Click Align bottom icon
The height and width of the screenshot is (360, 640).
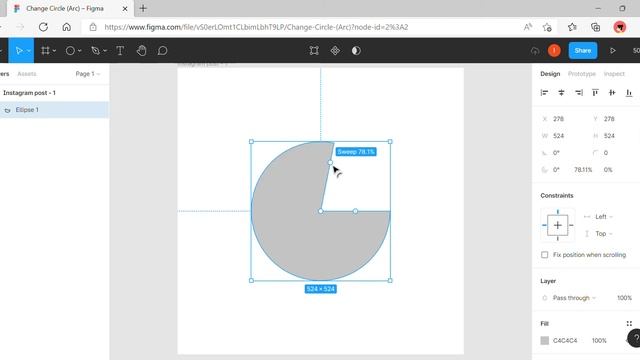[x=629, y=93]
